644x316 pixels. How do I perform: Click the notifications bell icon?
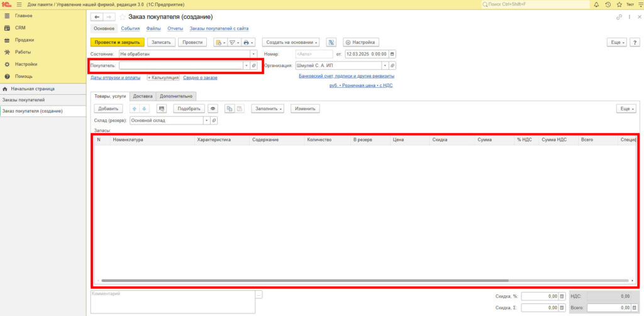click(x=596, y=4)
